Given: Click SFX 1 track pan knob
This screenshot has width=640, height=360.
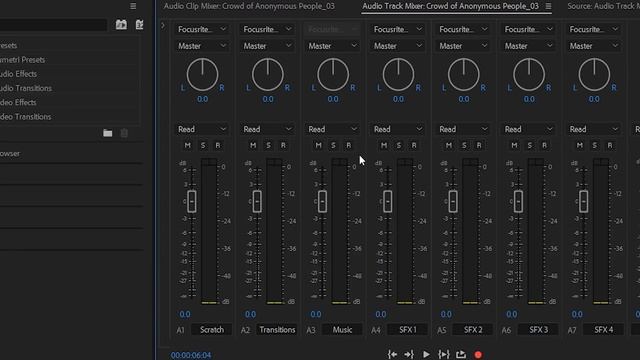Looking at the screenshot, I should [x=398, y=74].
